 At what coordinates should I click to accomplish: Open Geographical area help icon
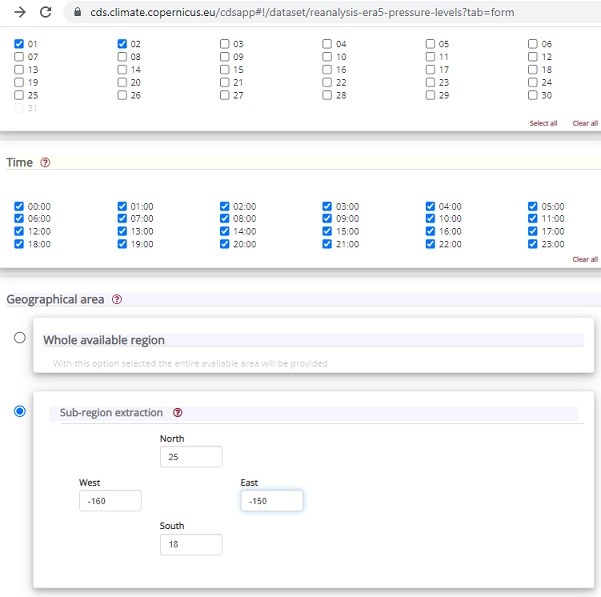pyautogui.click(x=117, y=299)
